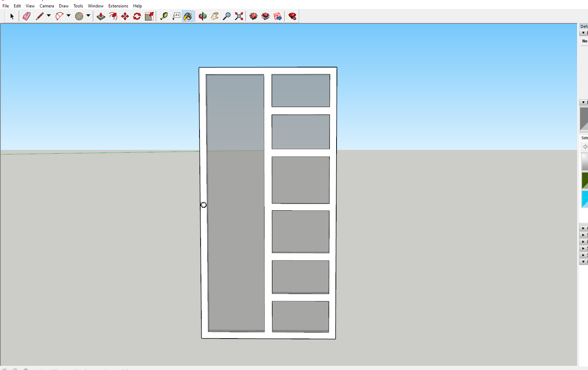Select the Orbit tool
Screen dimensions: 588x370
pyautogui.click(x=202, y=16)
